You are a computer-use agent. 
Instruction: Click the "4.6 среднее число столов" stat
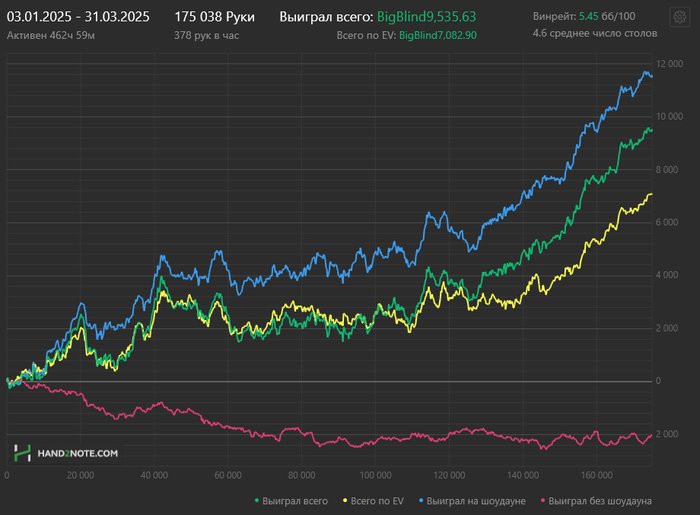(595, 34)
